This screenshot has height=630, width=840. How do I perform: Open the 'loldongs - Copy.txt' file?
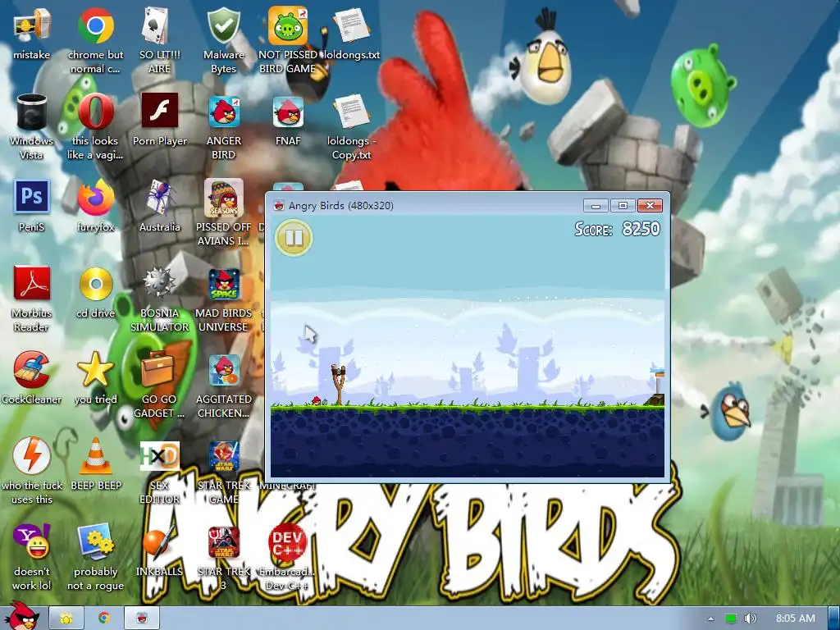coord(351,112)
